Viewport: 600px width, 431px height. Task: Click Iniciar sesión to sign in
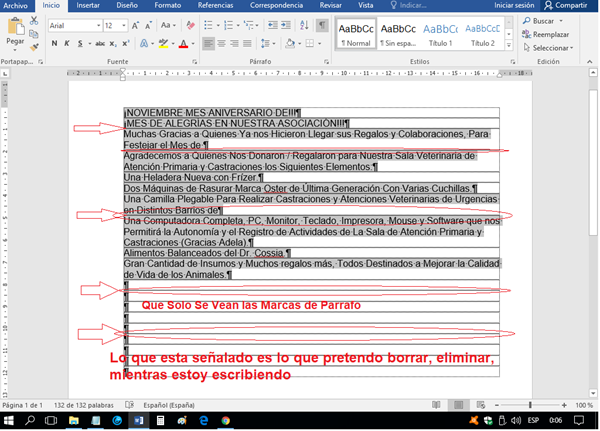(x=513, y=5)
